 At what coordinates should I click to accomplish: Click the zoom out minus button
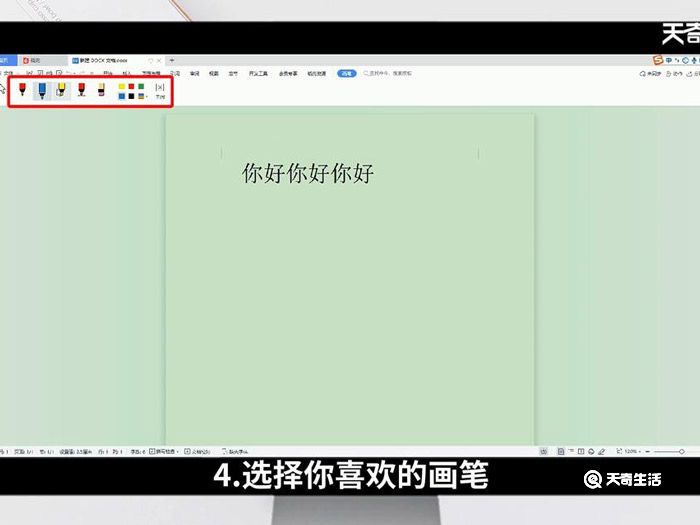pyautogui.click(x=647, y=451)
